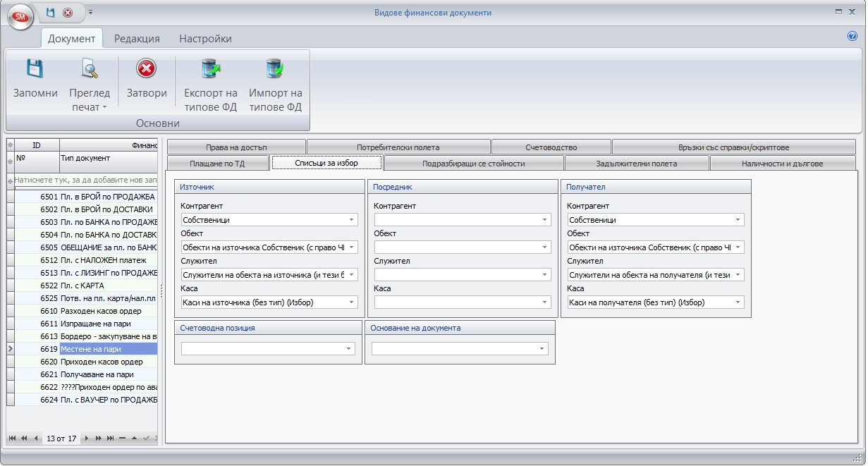The image size is (868, 466).
Task: Open Източник Каса dropdown
Action: click(x=350, y=302)
